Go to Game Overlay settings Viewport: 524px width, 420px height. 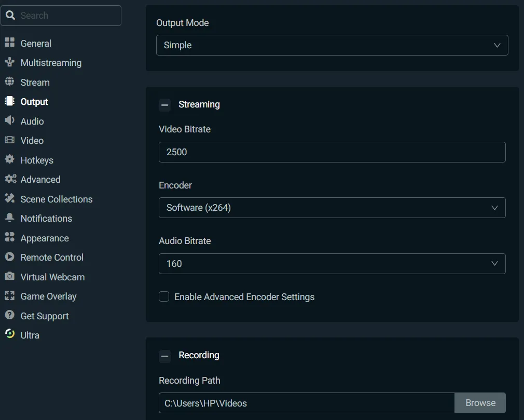tap(48, 296)
